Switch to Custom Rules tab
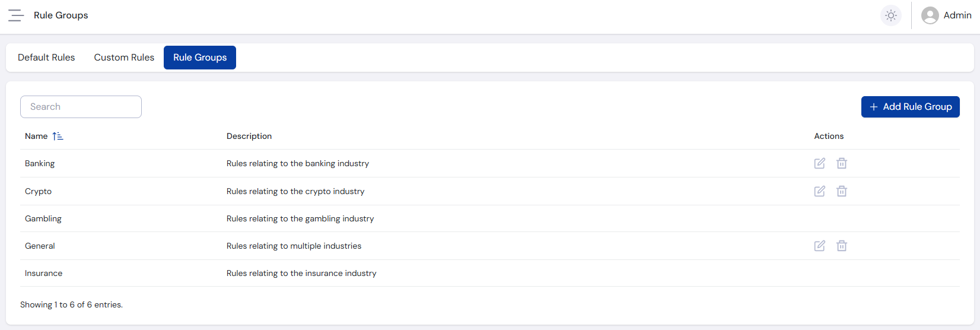Image resolution: width=980 pixels, height=330 pixels. [x=124, y=58]
